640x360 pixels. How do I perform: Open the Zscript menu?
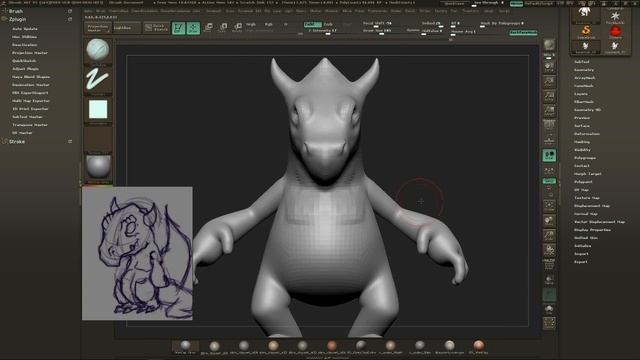504,11
